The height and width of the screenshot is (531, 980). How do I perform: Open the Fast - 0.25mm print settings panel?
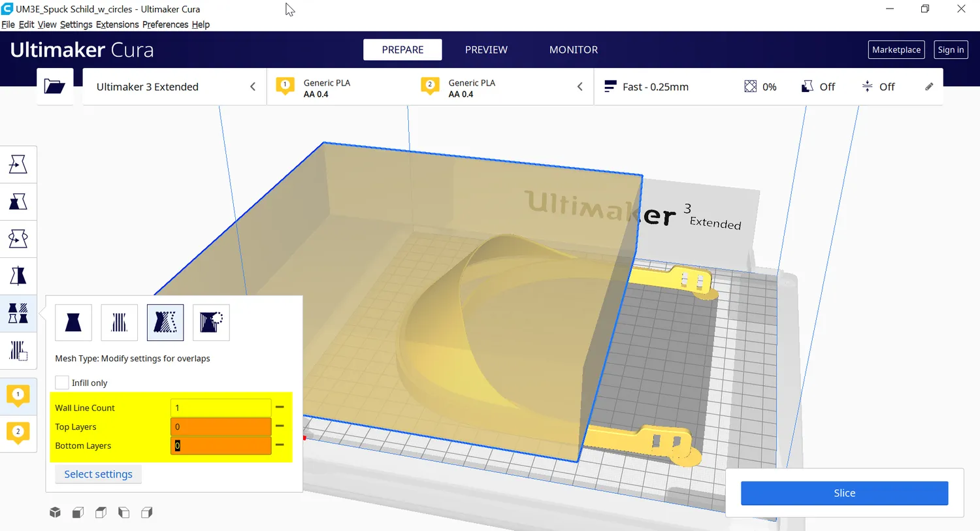coord(768,86)
